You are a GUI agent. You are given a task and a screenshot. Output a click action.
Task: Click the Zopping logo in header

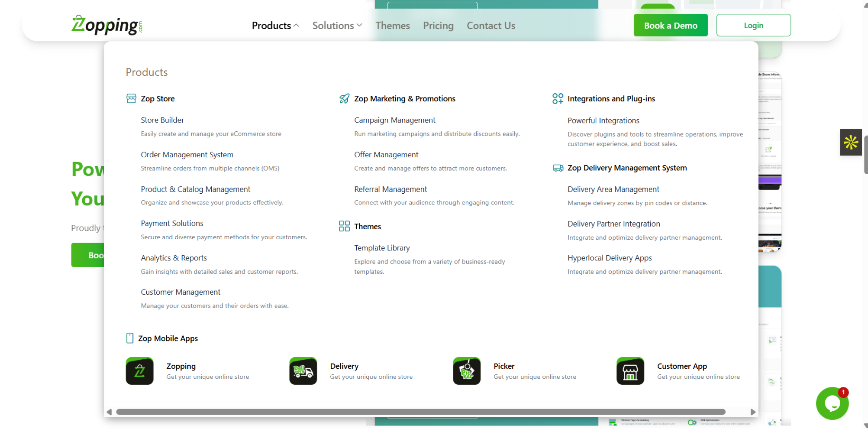pyautogui.click(x=106, y=25)
